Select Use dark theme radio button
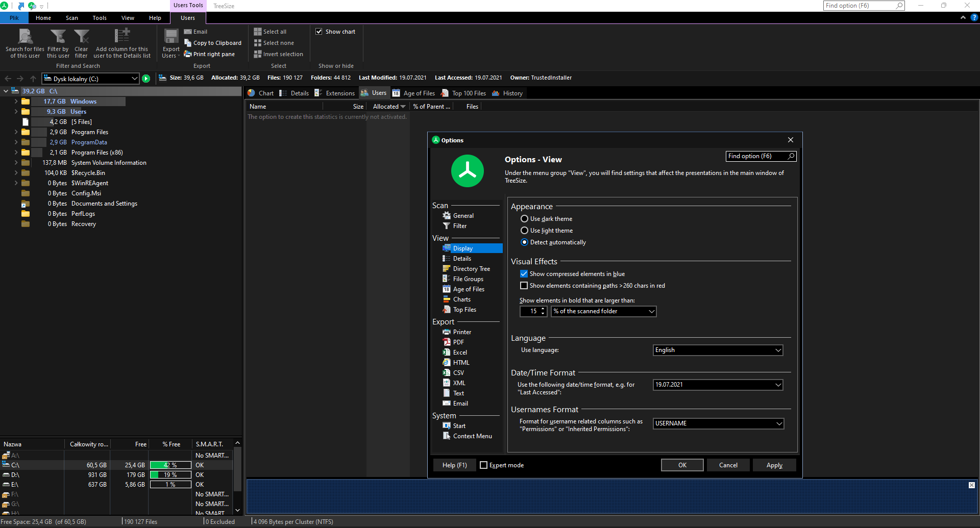Screen dimensions: 980x528 click(x=524, y=219)
